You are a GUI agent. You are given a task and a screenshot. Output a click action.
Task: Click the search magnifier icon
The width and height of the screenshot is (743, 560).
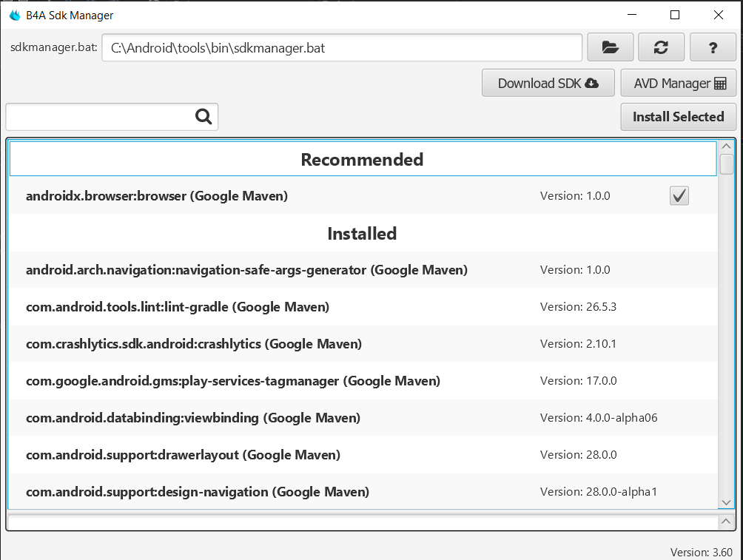(x=204, y=116)
